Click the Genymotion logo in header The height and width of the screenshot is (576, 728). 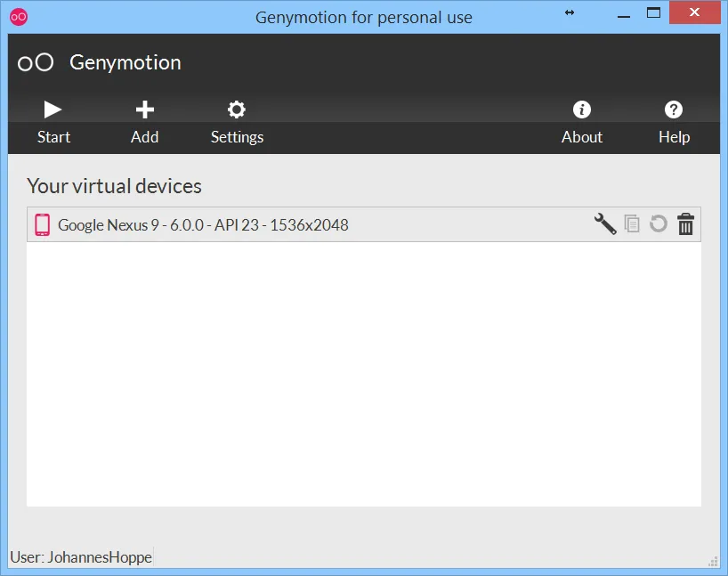coord(36,62)
